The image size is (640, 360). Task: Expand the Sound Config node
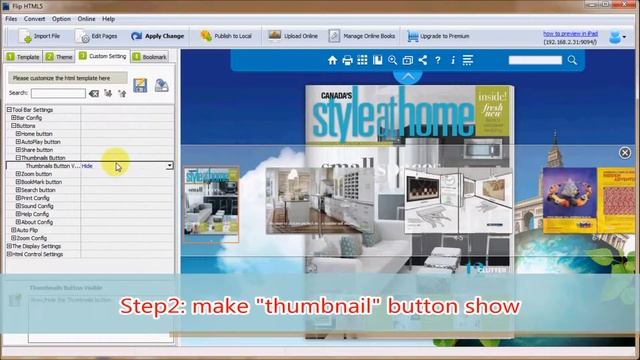18,206
